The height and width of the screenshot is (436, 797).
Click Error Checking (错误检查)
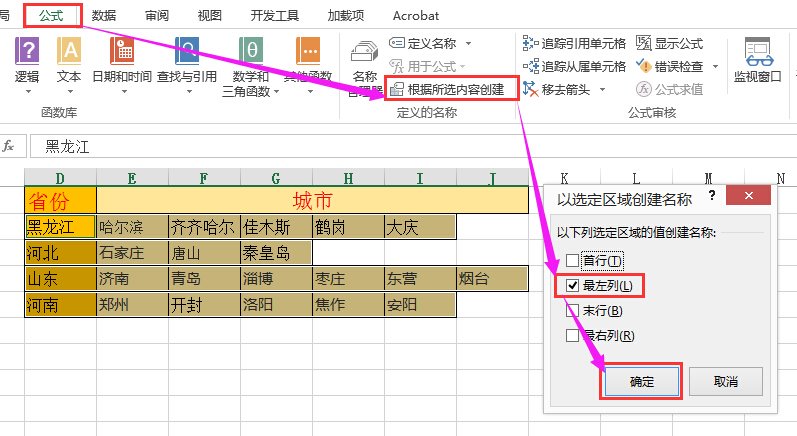tap(669, 66)
